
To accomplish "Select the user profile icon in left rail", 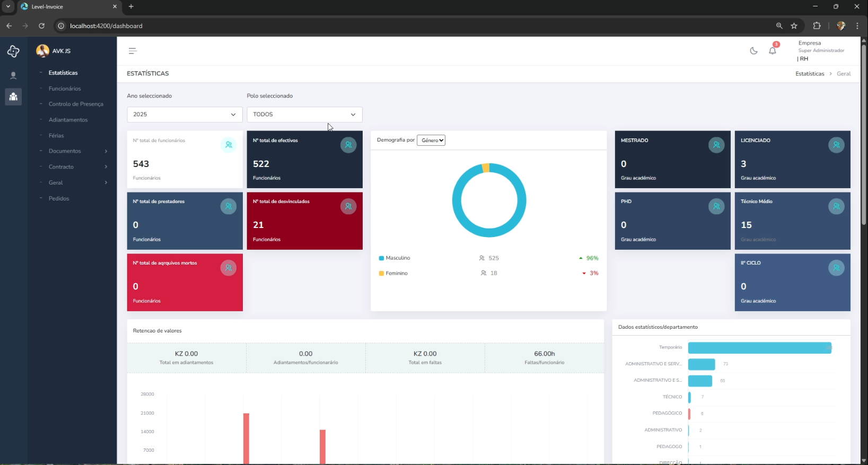I will (13, 75).
